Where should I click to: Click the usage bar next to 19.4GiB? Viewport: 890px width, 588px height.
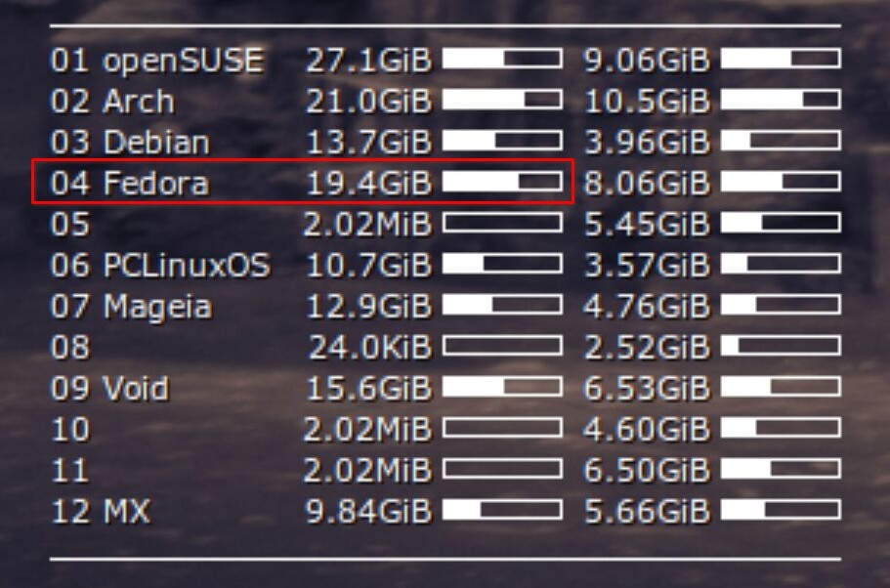pos(502,182)
